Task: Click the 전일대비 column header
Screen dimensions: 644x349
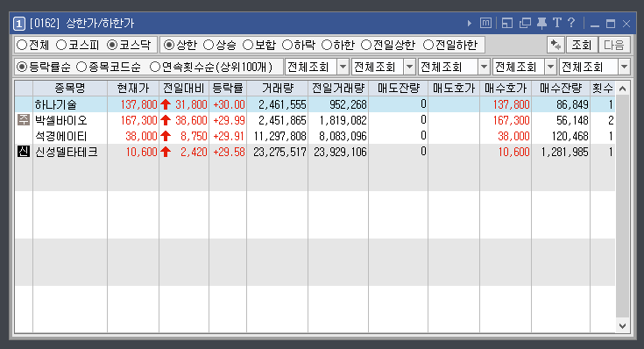Action: pyautogui.click(x=184, y=89)
